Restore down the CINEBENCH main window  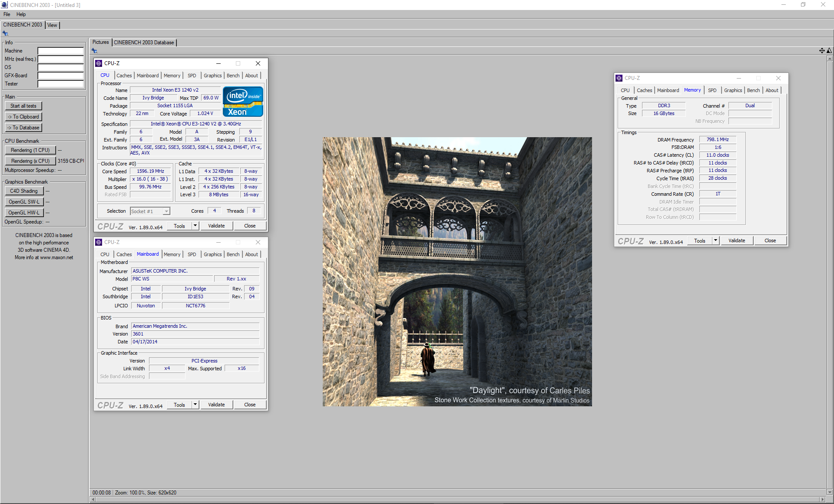[803, 5]
